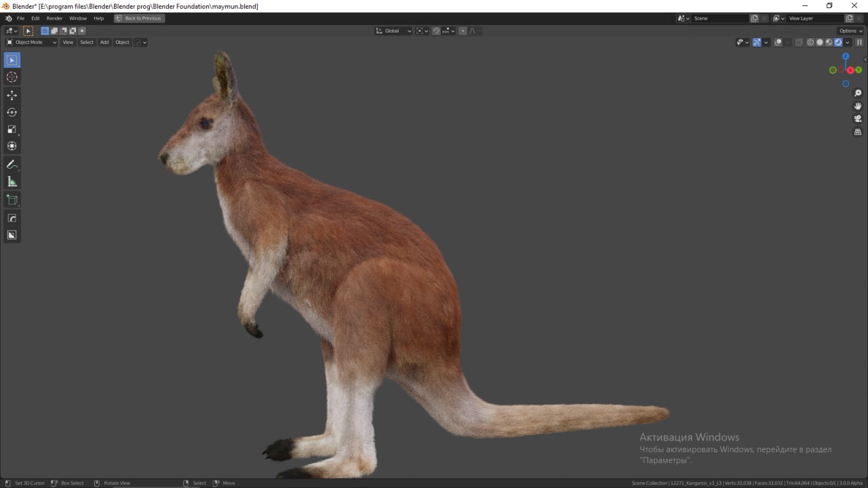Viewport: 868px width, 488px height.
Task: Open the File menu
Action: pos(20,18)
